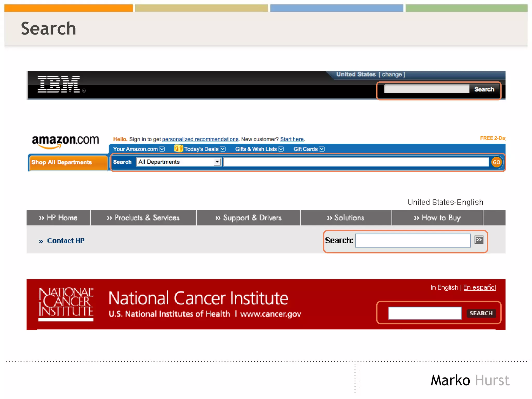Open the How to Buy tab
The width and height of the screenshot is (532, 399).
437,218
